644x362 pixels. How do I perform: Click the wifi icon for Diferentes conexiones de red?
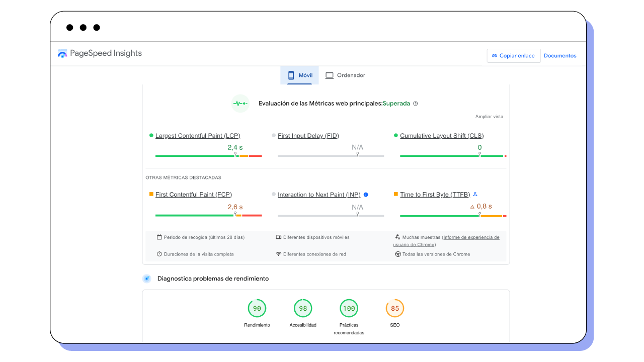tap(279, 254)
